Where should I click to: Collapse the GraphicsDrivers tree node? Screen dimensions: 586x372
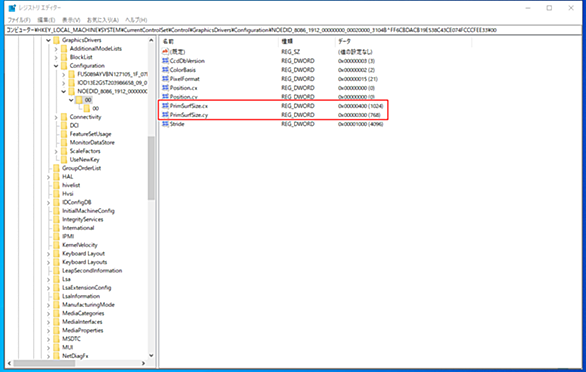[x=48, y=40]
